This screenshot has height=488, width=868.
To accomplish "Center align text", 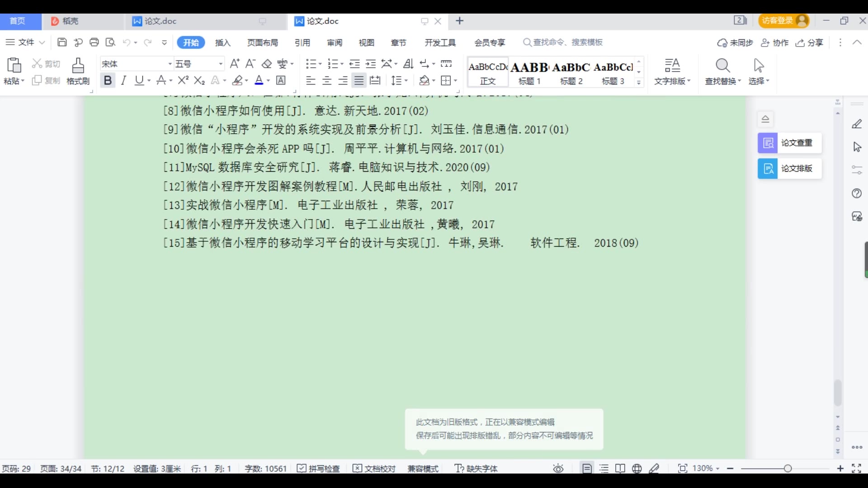I will (x=327, y=80).
